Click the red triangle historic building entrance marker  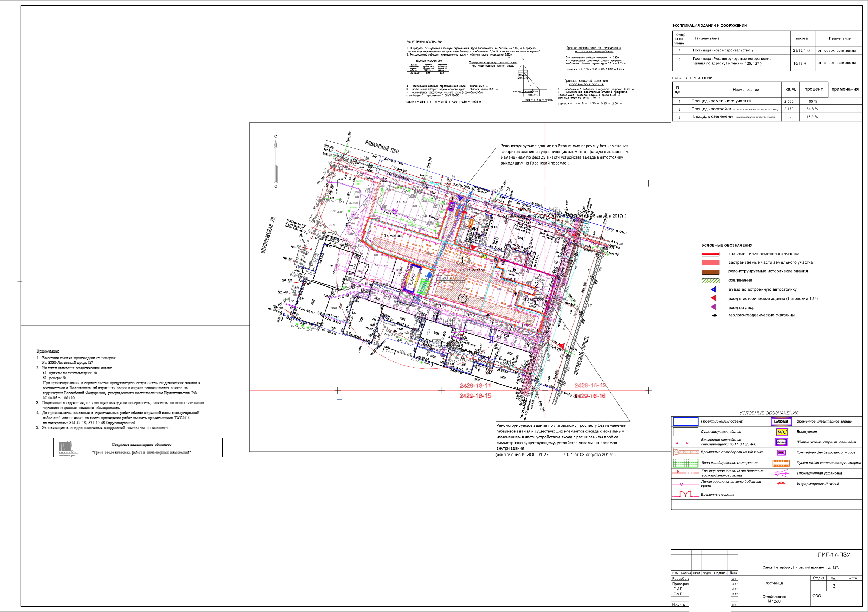pos(713,298)
